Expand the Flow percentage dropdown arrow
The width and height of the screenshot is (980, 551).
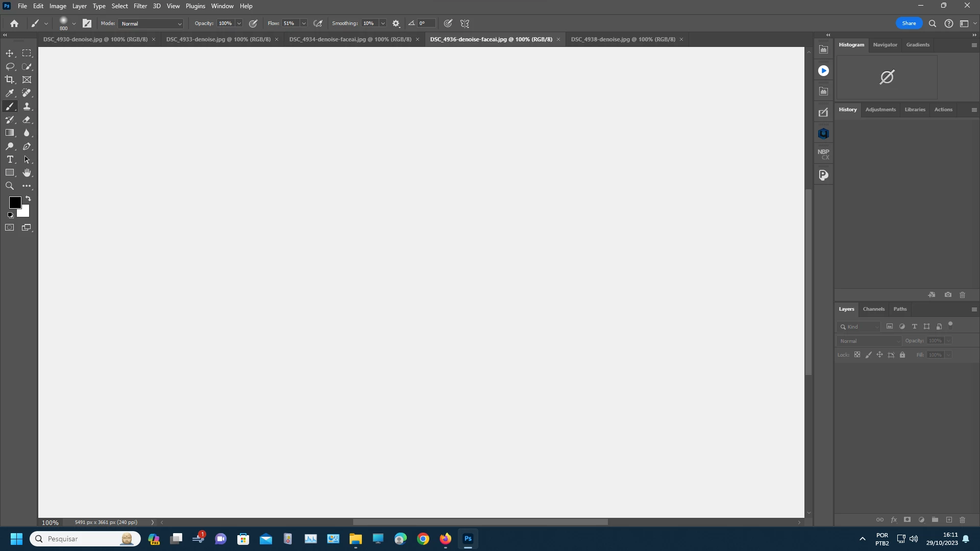(304, 23)
